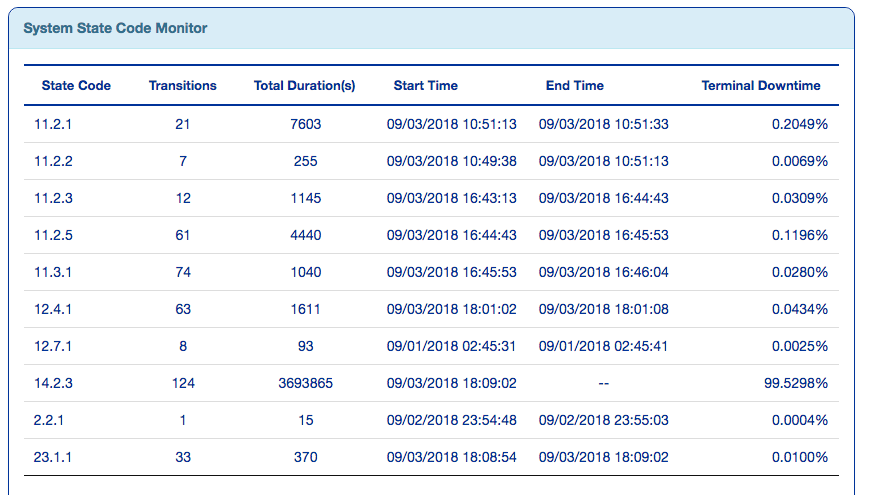Sort by Transitions column header

pyautogui.click(x=182, y=86)
